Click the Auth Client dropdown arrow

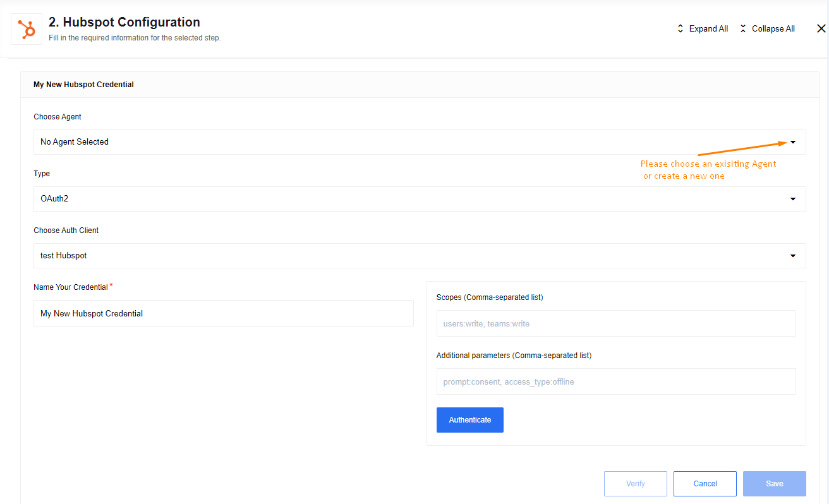pyautogui.click(x=793, y=256)
